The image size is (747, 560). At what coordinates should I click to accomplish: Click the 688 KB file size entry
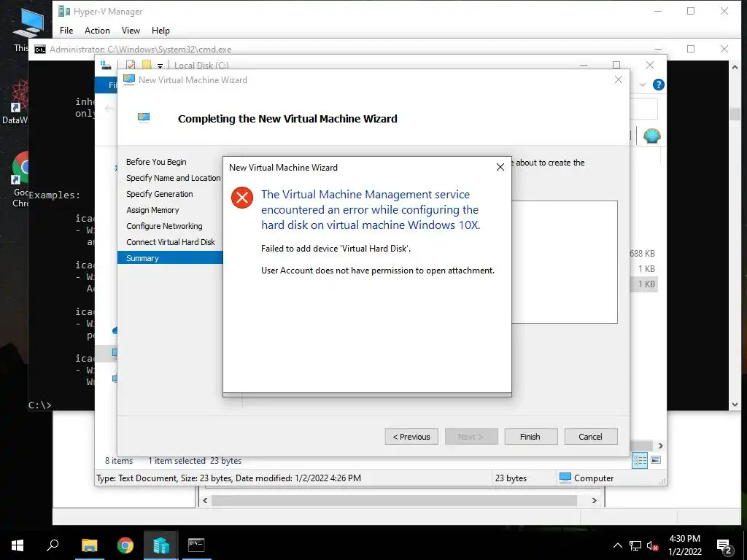643,253
